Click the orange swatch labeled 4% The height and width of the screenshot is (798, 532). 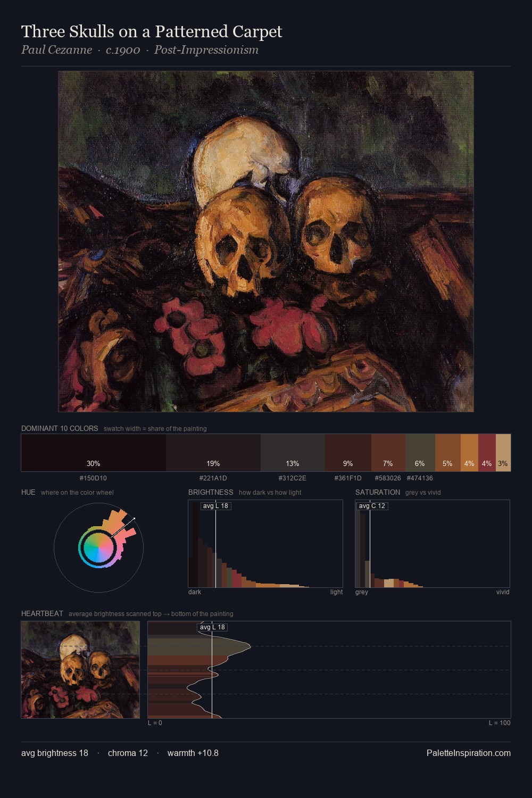[x=469, y=453]
